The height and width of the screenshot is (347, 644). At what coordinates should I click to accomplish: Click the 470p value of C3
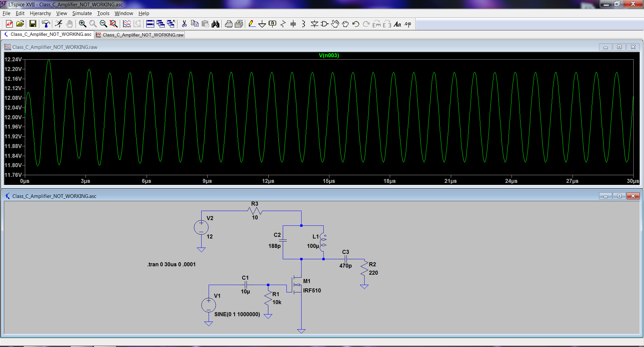[x=345, y=266]
